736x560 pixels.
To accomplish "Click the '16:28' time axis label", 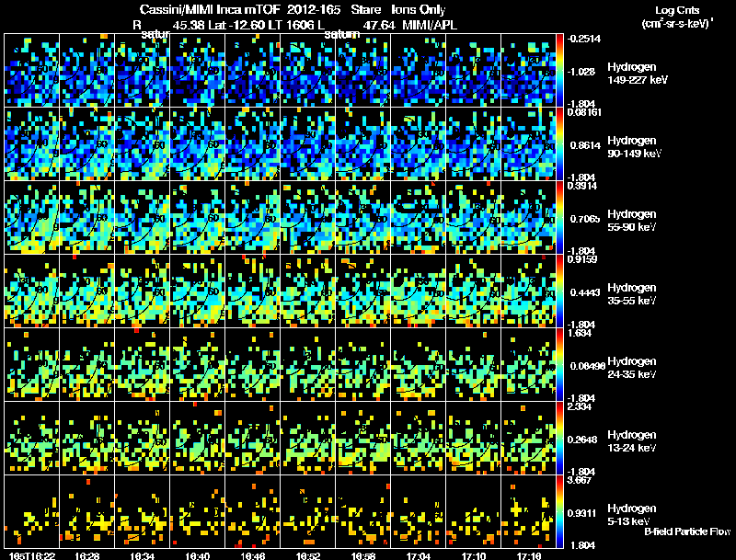I will (87, 555).
